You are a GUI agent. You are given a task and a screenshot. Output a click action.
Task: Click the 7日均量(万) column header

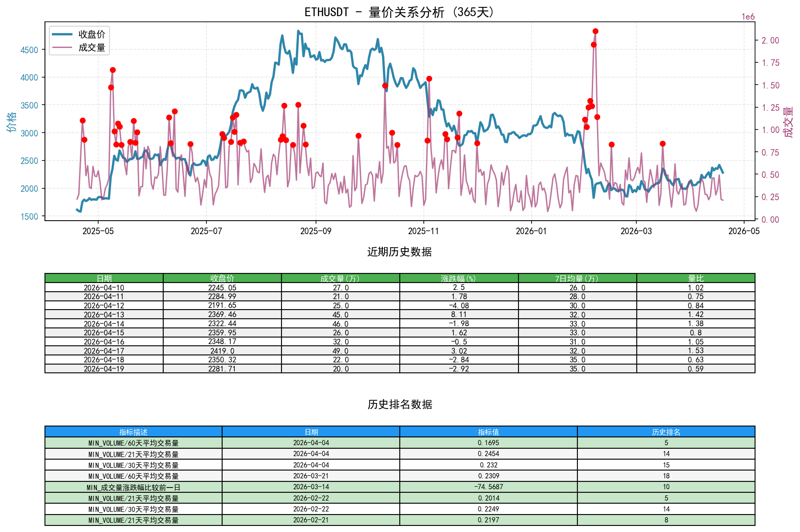577,278
